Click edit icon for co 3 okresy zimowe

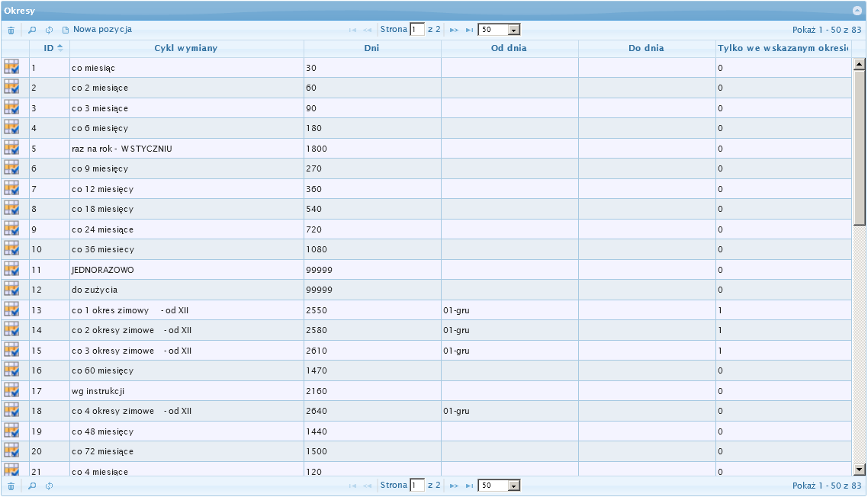click(11, 351)
